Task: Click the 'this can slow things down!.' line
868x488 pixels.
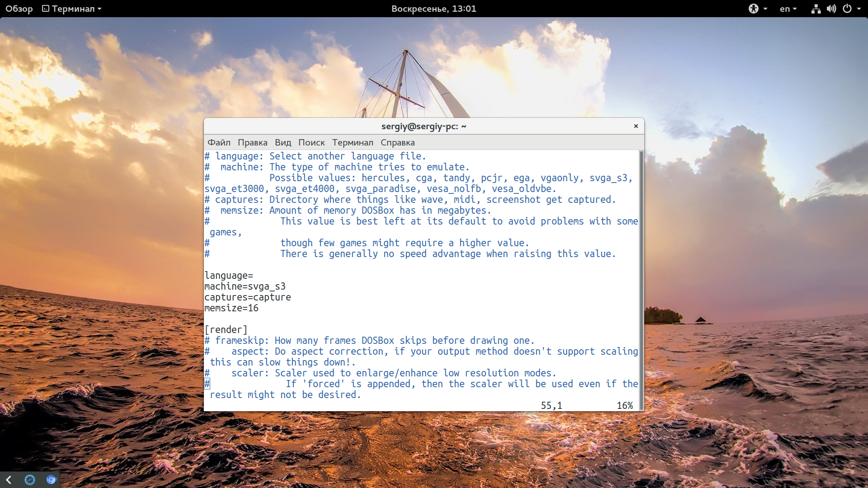Action: click(283, 362)
